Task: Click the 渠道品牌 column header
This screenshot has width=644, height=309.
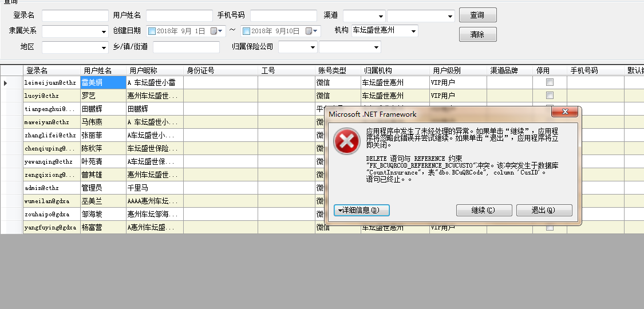Action: tap(509, 70)
